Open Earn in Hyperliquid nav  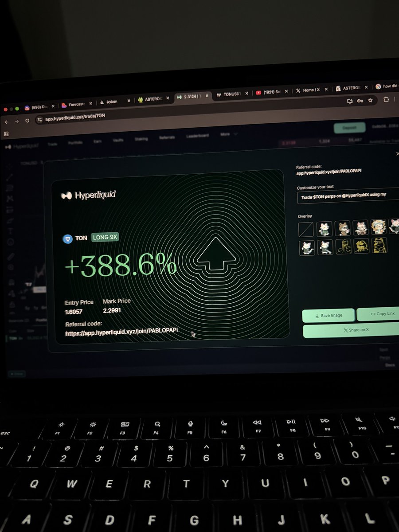pyautogui.click(x=98, y=141)
